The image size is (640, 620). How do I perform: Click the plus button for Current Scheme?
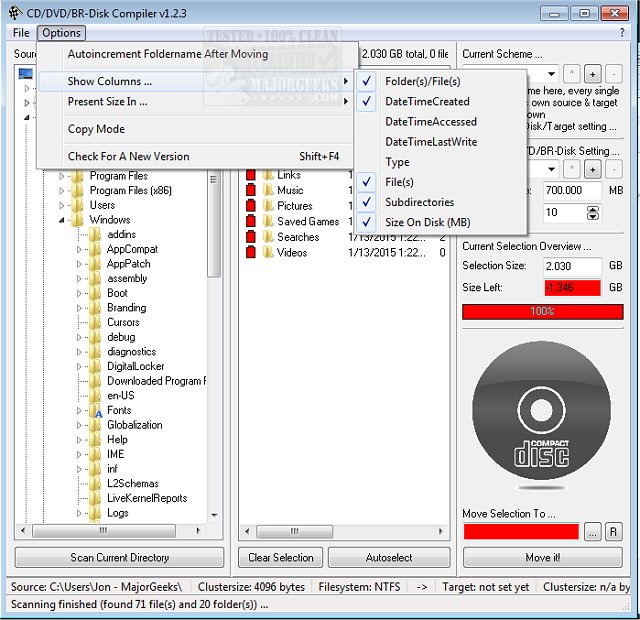pos(592,74)
